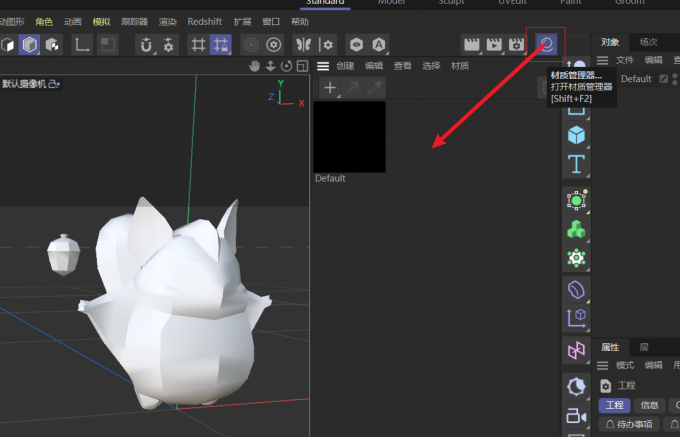The width and height of the screenshot is (680, 437).
Task: Open the new material plus flyout
Action: pos(330,88)
